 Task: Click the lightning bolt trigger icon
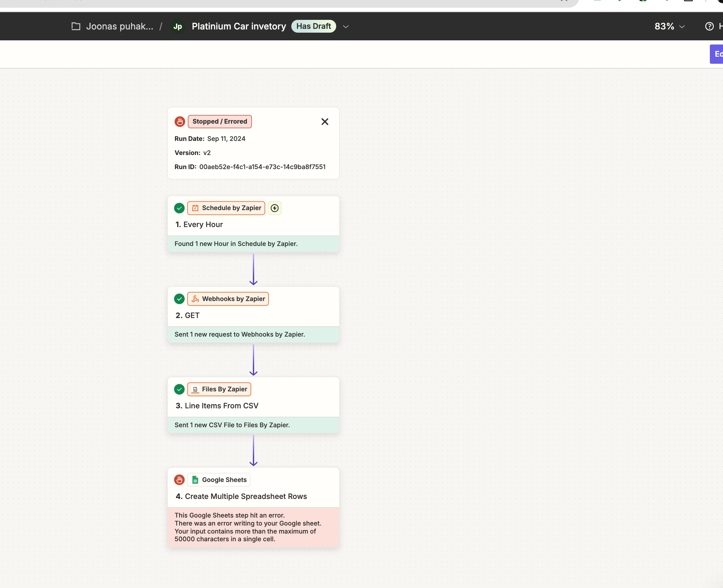click(x=275, y=208)
